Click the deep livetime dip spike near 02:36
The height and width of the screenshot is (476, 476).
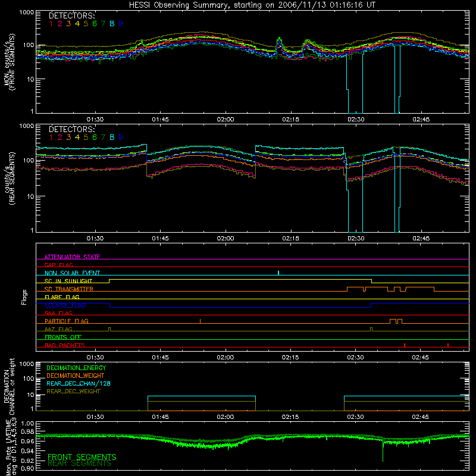tap(383, 450)
